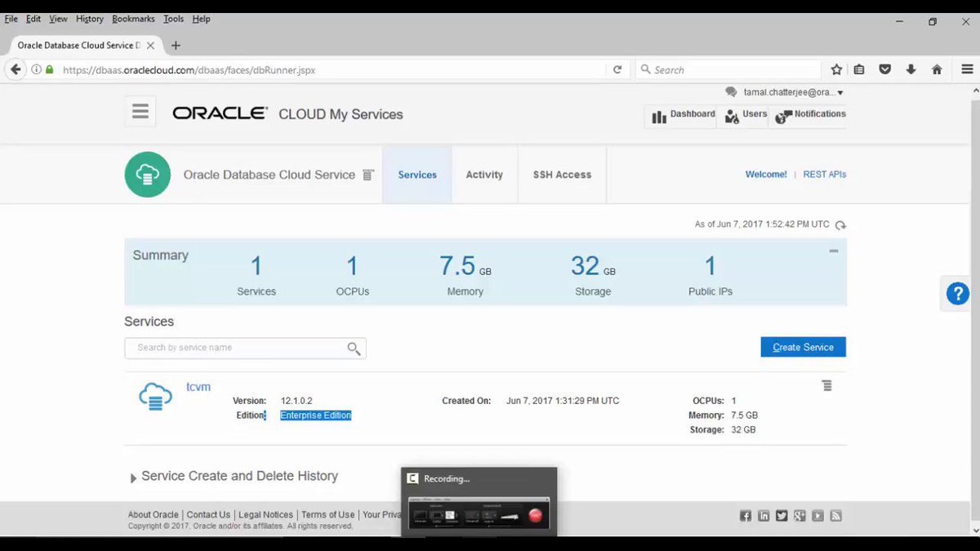Open the Users page icon
The image size is (980, 551).
point(732,117)
